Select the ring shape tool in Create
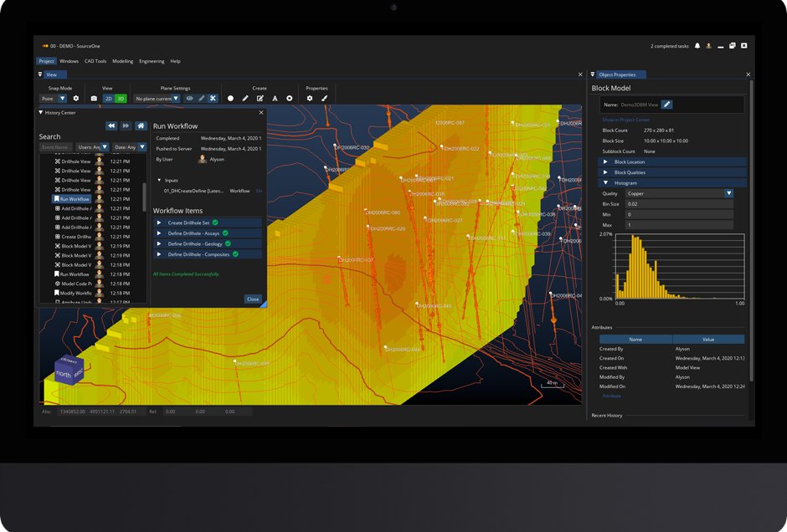787x532 pixels. point(290,98)
